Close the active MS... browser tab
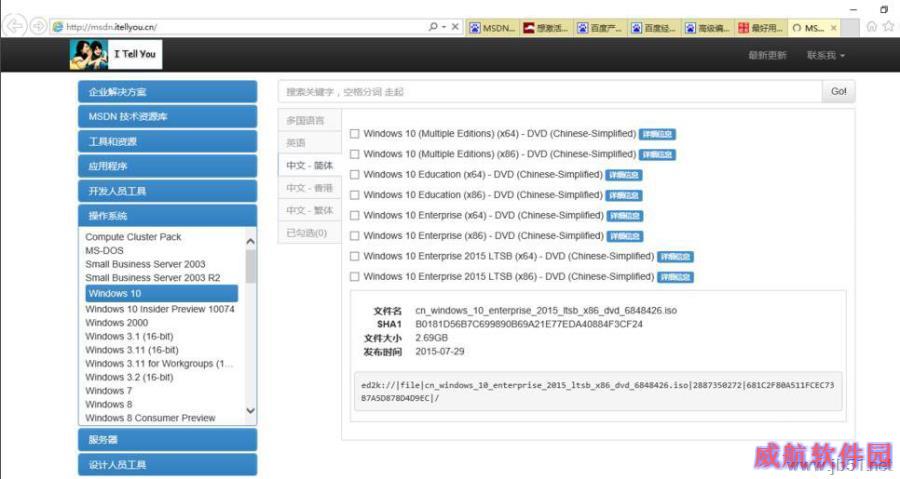The image size is (900, 479). coord(833,28)
